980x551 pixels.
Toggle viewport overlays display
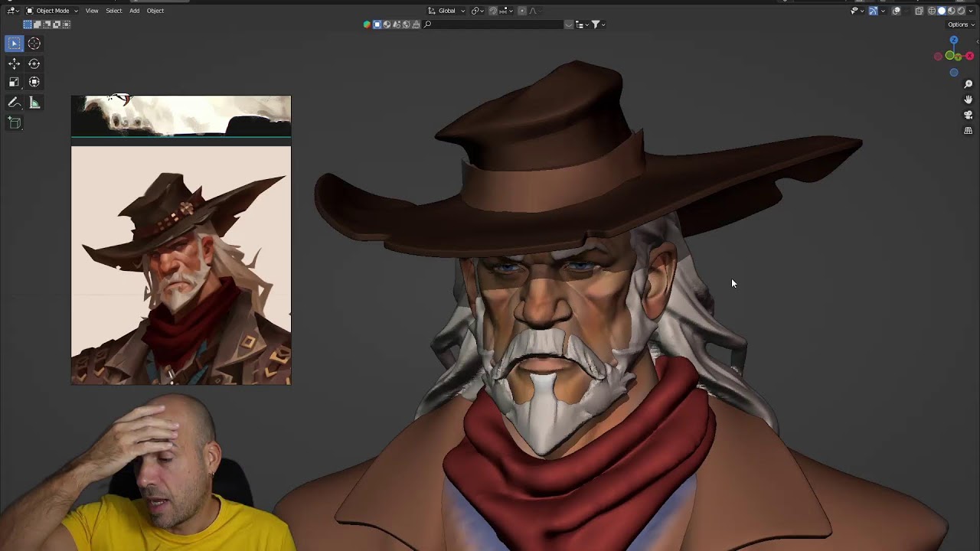pyautogui.click(x=896, y=11)
